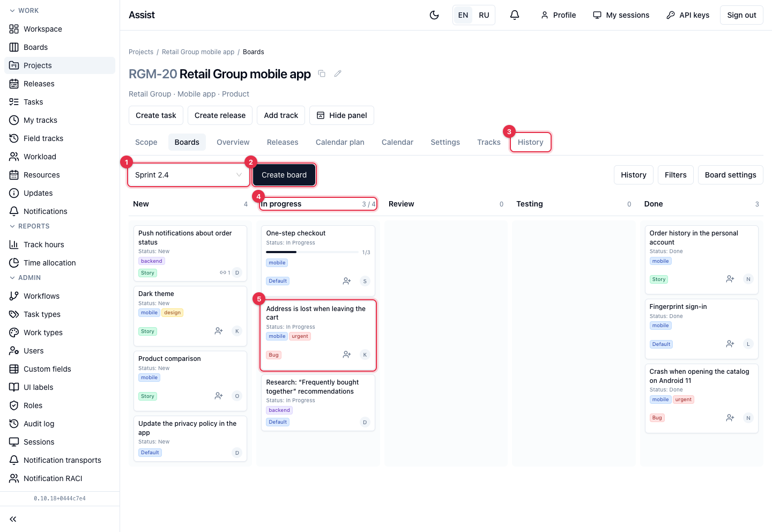The width and height of the screenshot is (772, 532).
Task: Toggle dark mode with the moon icon
Action: pos(434,15)
